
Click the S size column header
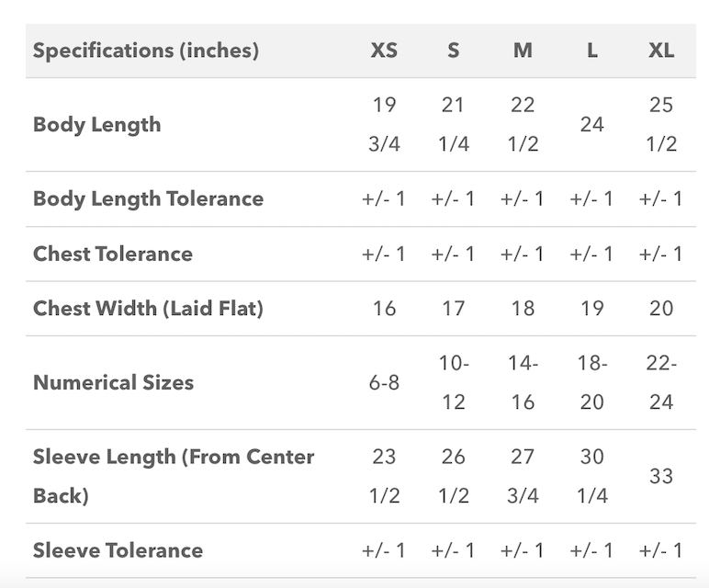pyautogui.click(x=453, y=51)
